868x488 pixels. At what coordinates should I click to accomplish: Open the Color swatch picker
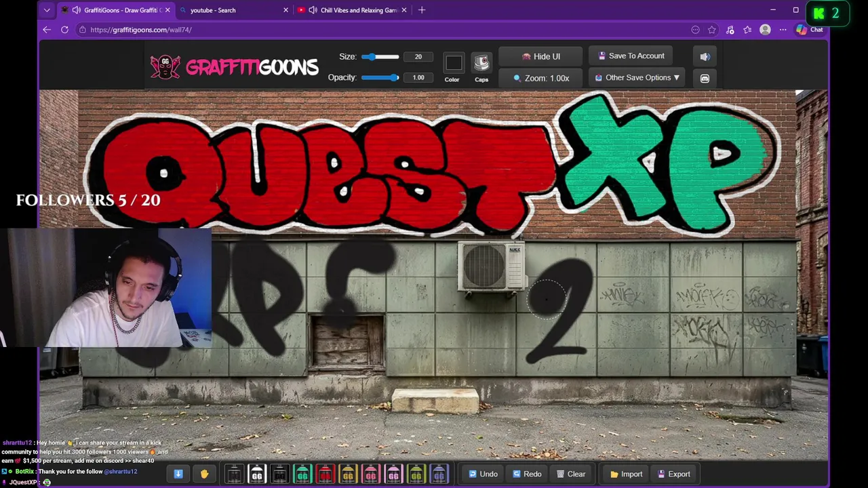(x=454, y=64)
